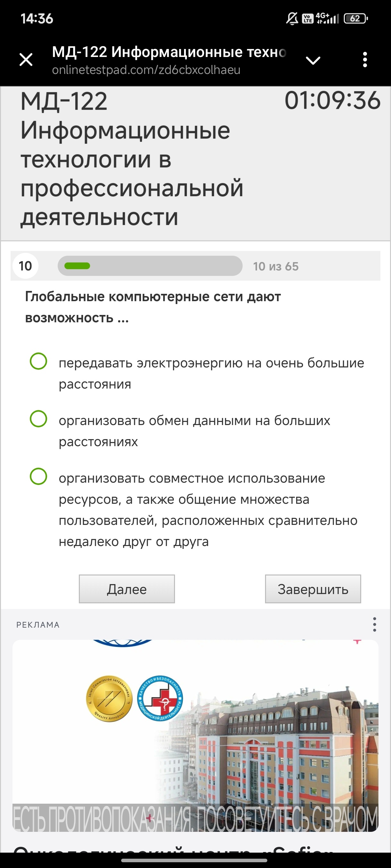Image resolution: width=391 pixels, height=868 pixels.
Task: Tap the question number 10 badge
Action: [25, 266]
